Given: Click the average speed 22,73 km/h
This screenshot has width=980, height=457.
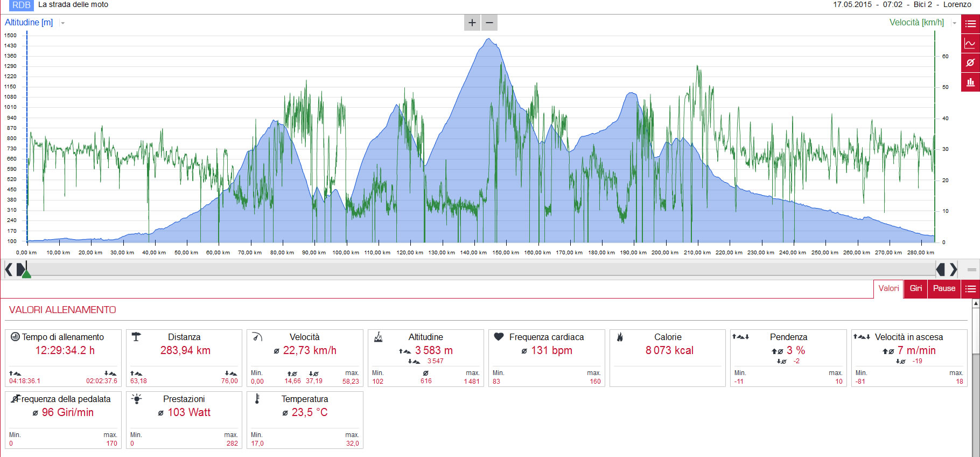Looking at the screenshot, I should tap(310, 350).
